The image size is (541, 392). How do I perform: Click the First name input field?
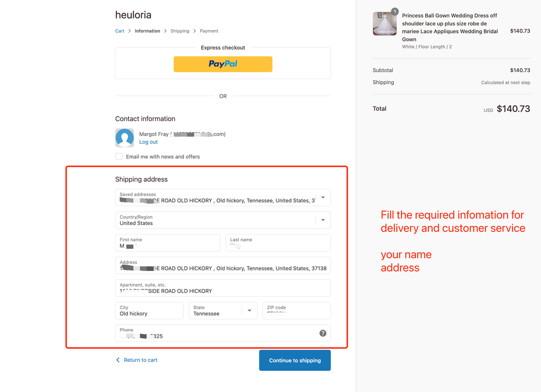(167, 243)
